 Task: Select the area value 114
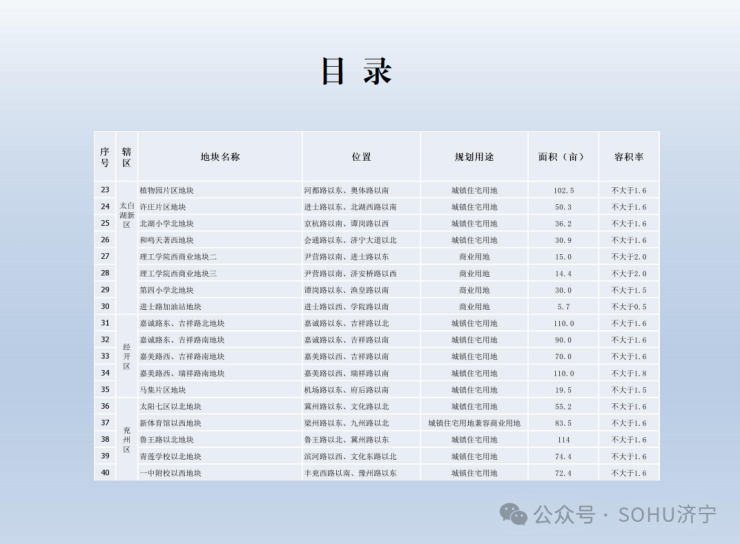[x=563, y=440]
